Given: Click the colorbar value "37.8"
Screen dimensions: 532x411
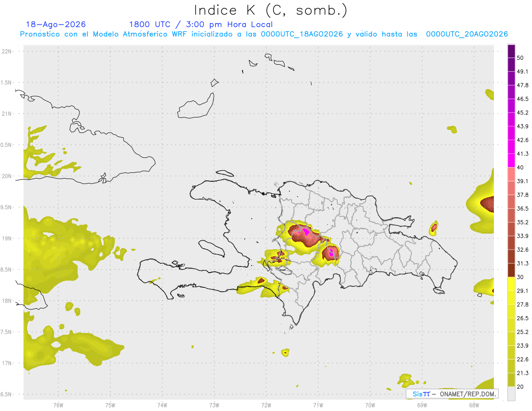Looking at the screenshot, I should click(x=522, y=195).
